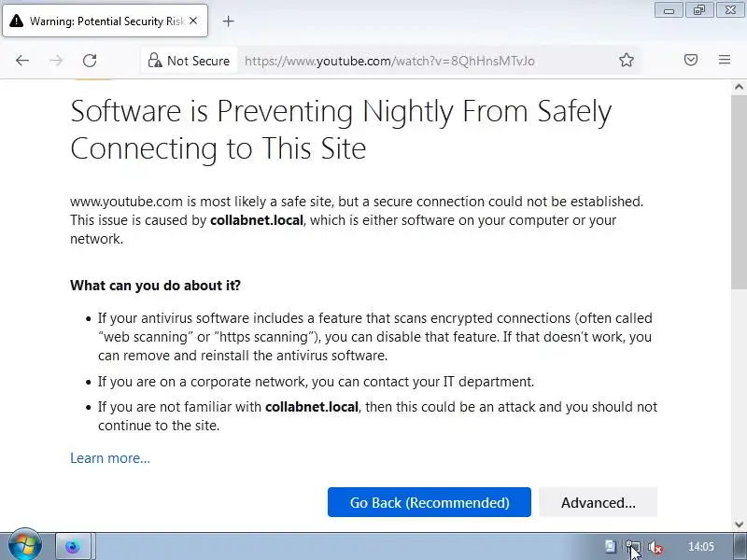The image size is (747, 560).
Task: Expand the Advanced... error details
Action: (598, 502)
